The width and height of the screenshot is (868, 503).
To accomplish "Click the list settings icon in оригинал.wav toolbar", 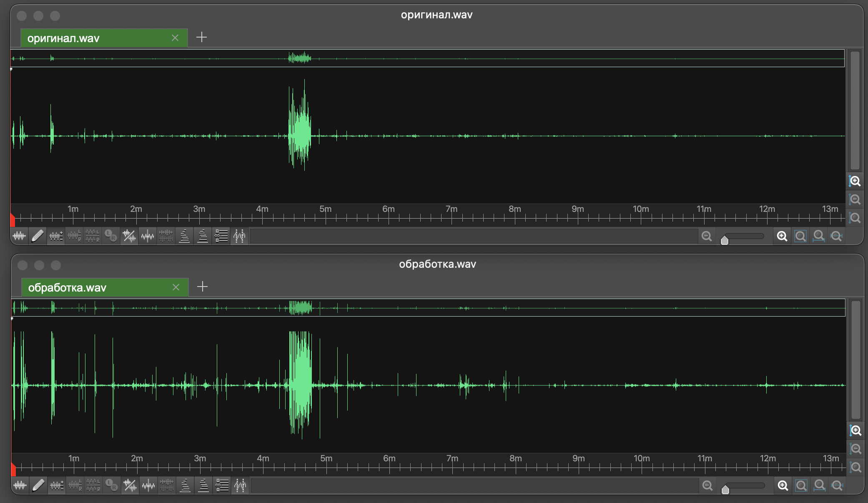I will point(221,236).
